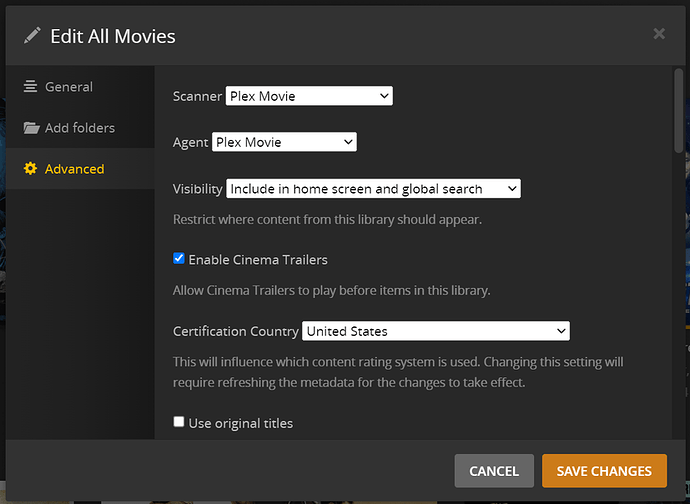Click the Add folders folder icon
Screen dimensions: 690x504
[31, 128]
